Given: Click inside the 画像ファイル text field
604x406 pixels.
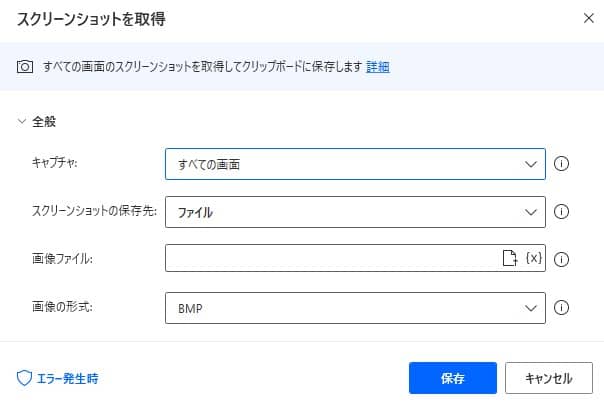Looking at the screenshot, I should click(330, 258).
